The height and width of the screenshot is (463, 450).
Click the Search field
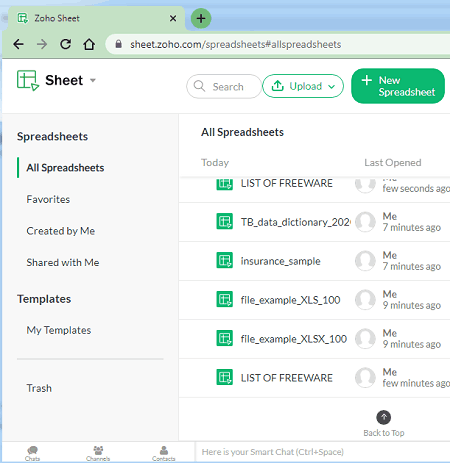pos(224,86)
